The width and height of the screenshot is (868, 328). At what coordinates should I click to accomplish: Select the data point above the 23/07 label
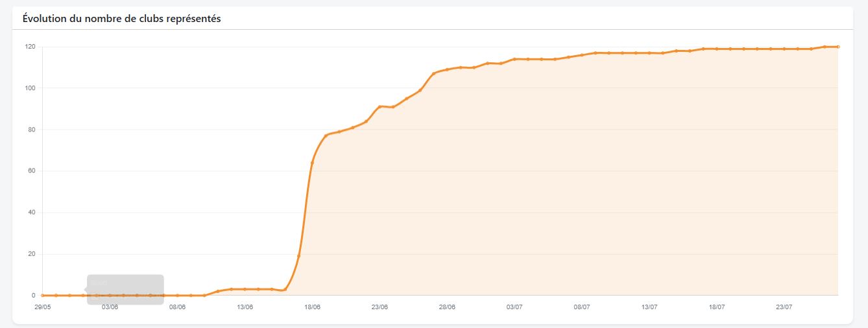pos(784,49)
